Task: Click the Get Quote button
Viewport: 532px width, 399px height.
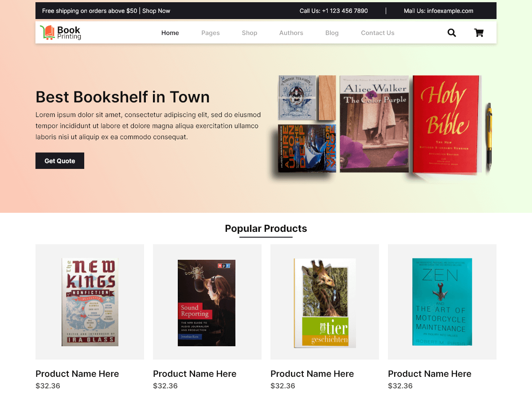Action: [x=59, y=160]
